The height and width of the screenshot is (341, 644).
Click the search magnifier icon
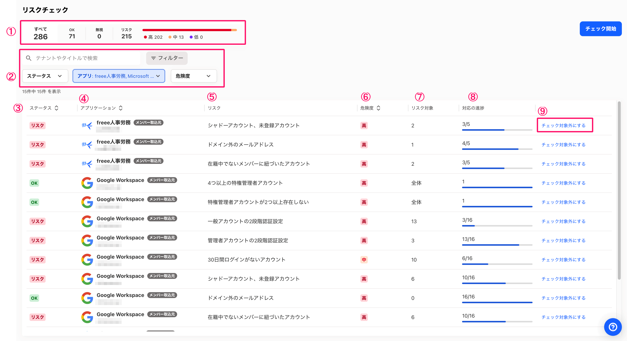tap(29, 58)
